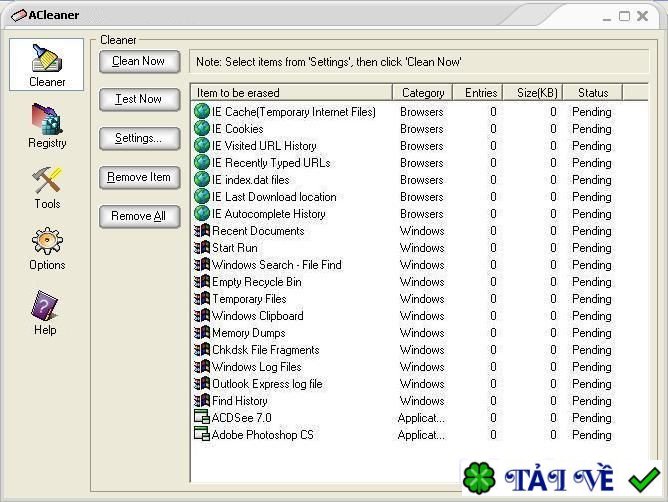668x502 pixels.
Task: Sort by the Category column header
Action: (x=423, y=92)
